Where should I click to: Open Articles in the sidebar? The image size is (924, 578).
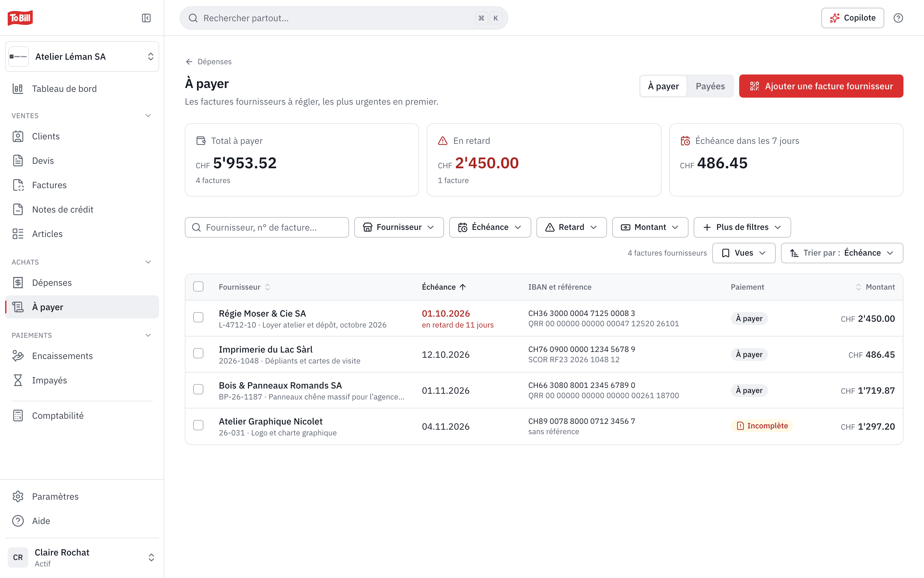[x=82, y=234]
